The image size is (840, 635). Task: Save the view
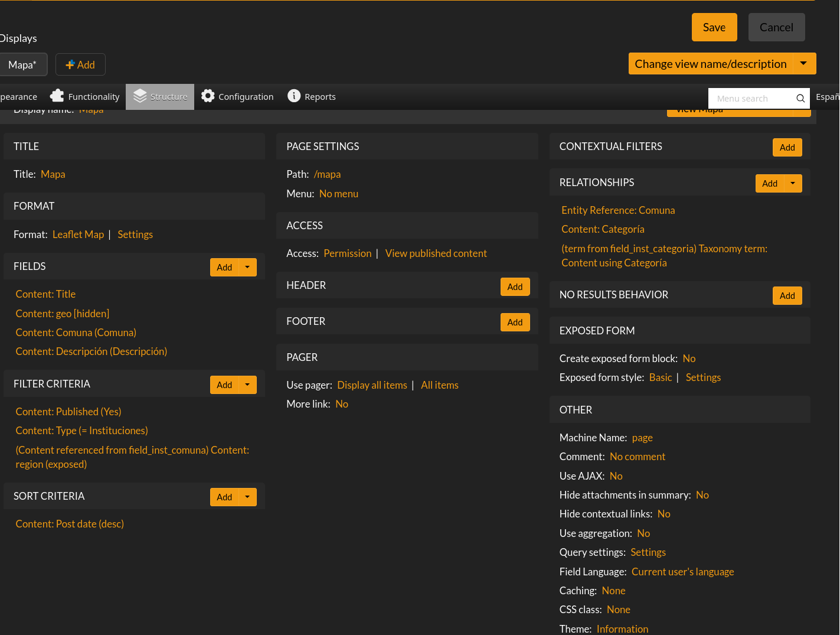click(x=714, y=27)
